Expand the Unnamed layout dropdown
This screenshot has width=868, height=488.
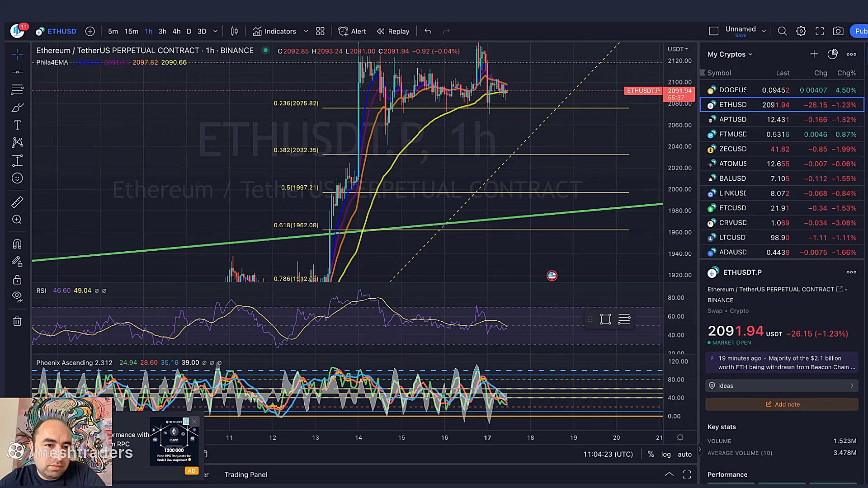pyautogui.click(x=764, y=31)
